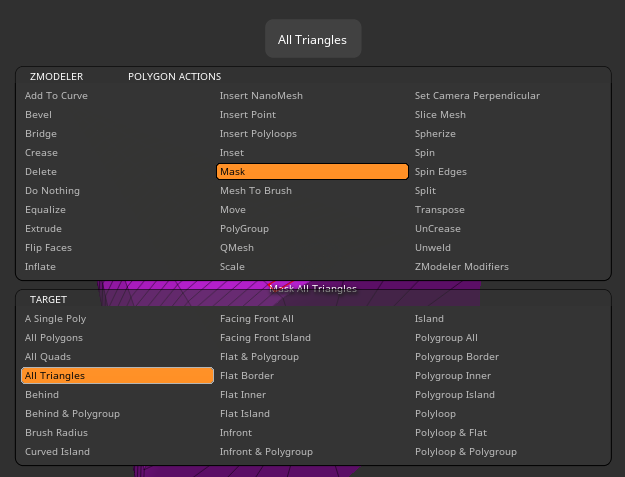This screenshot has width=625, height=477.
Task: Select Insert NanoMesh action
Action: (261, 96)
